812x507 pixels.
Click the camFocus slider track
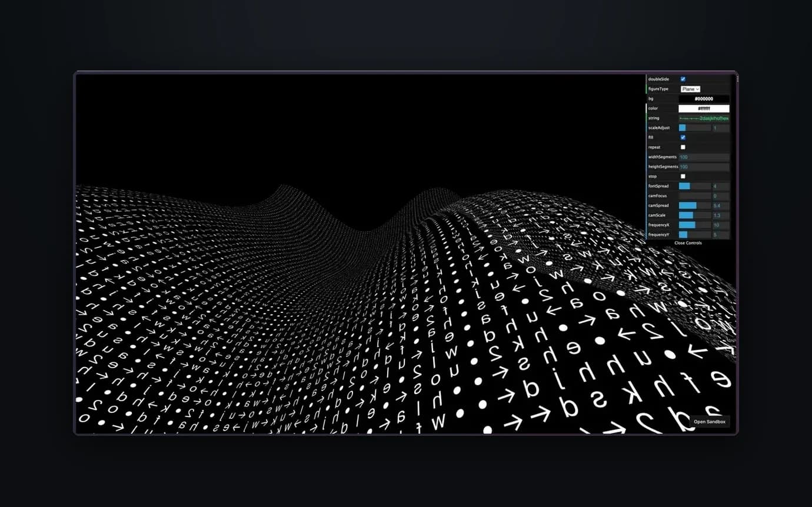click(x=695, y=196)
